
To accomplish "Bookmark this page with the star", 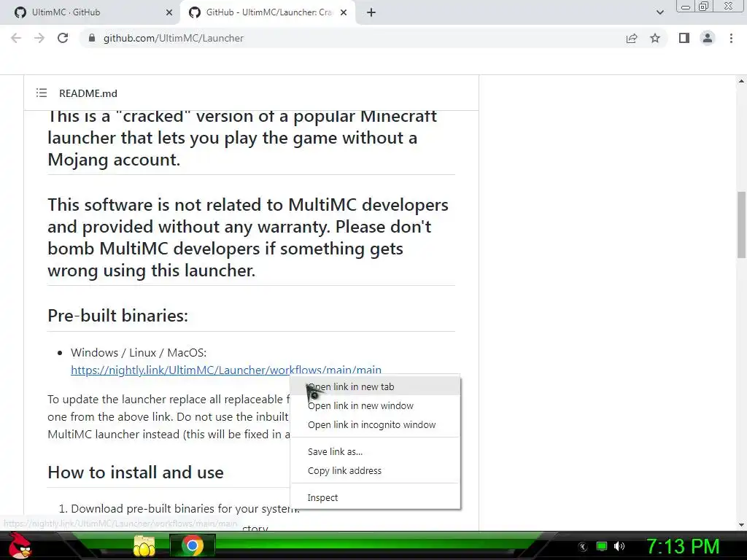I will point(655,38).
